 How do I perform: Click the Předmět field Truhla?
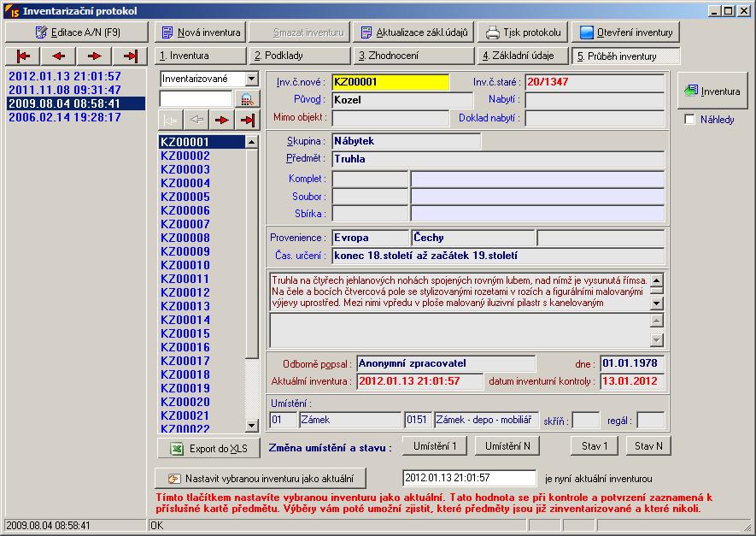(498, 159)
